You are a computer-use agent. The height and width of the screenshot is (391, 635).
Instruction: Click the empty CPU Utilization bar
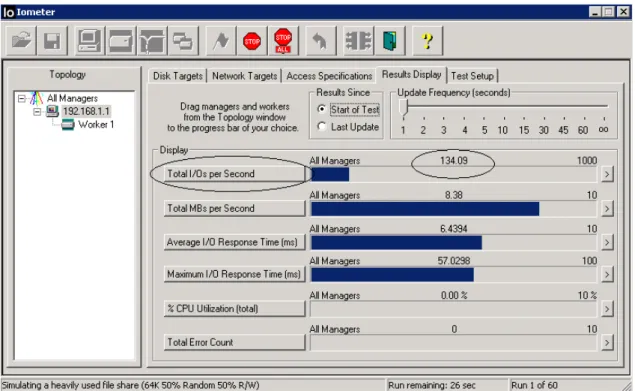point(454,309)
